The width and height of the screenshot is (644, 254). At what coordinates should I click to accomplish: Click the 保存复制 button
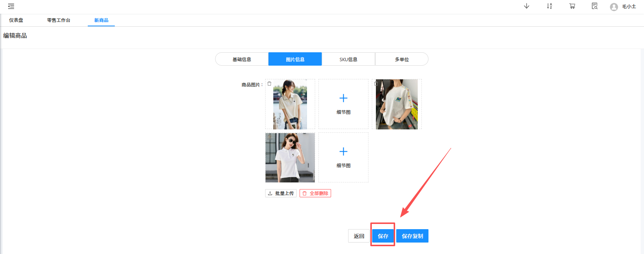(412, 236)
